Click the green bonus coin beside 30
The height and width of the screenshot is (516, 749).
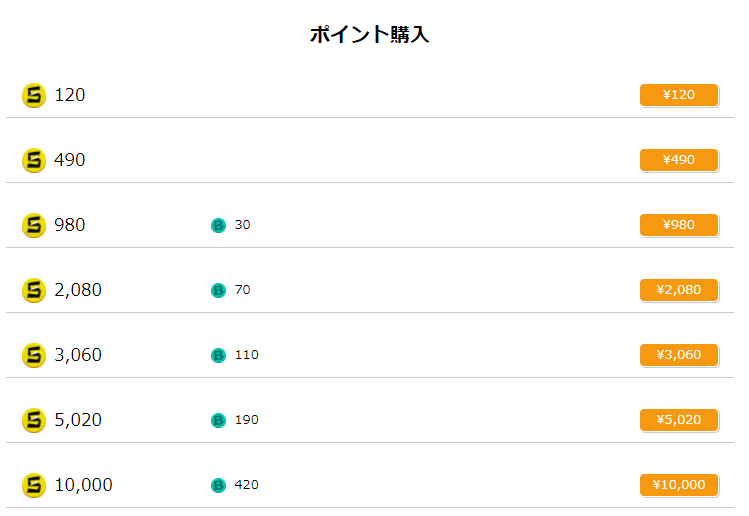(x=218, y=225)
